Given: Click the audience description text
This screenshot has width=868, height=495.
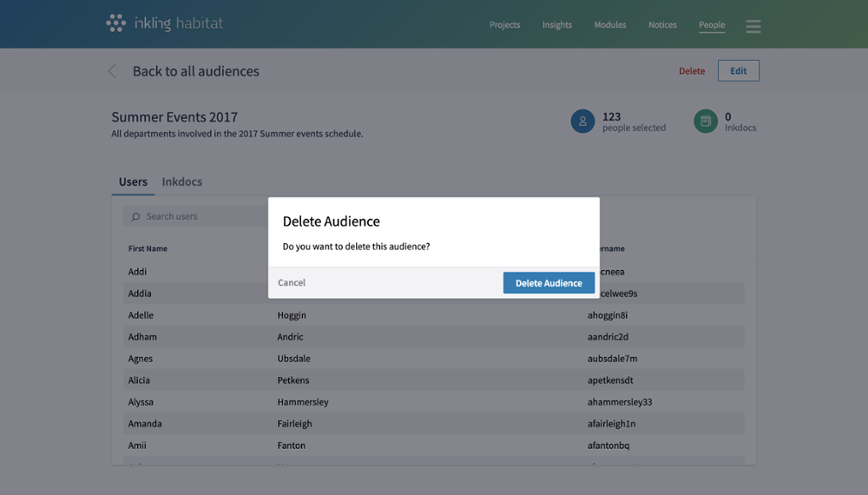Looking at the screenshot, I should (237, 134).
